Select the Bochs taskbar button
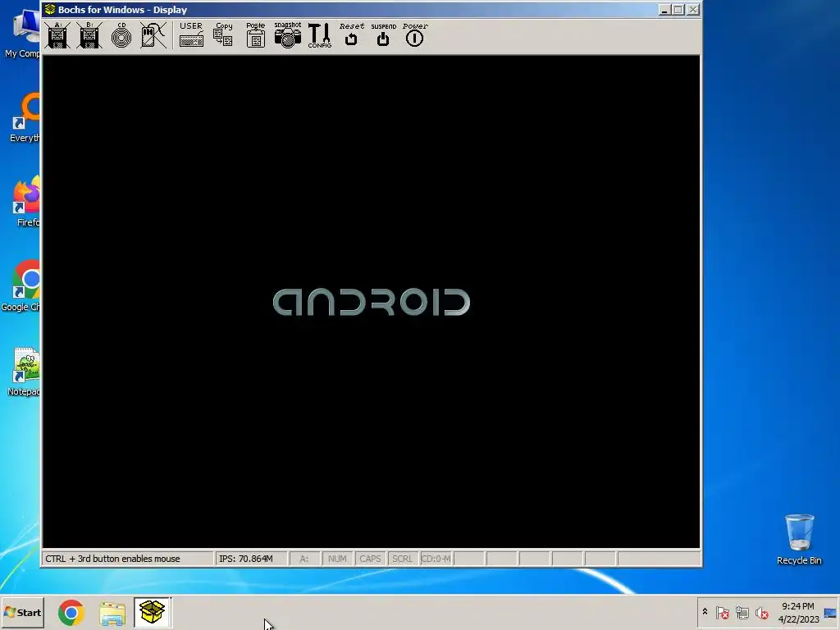The image size is (840, 630). point(152,612)
